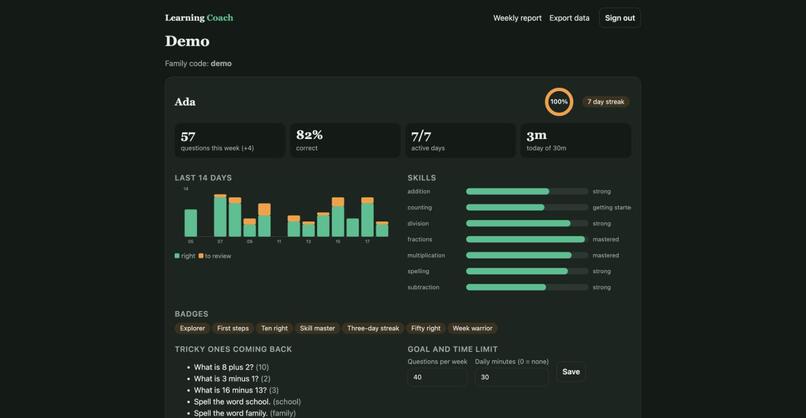This screenshot has width=806, height=418.
Task: Click the 82% correct stat card
Action: (x=345, y=140)
